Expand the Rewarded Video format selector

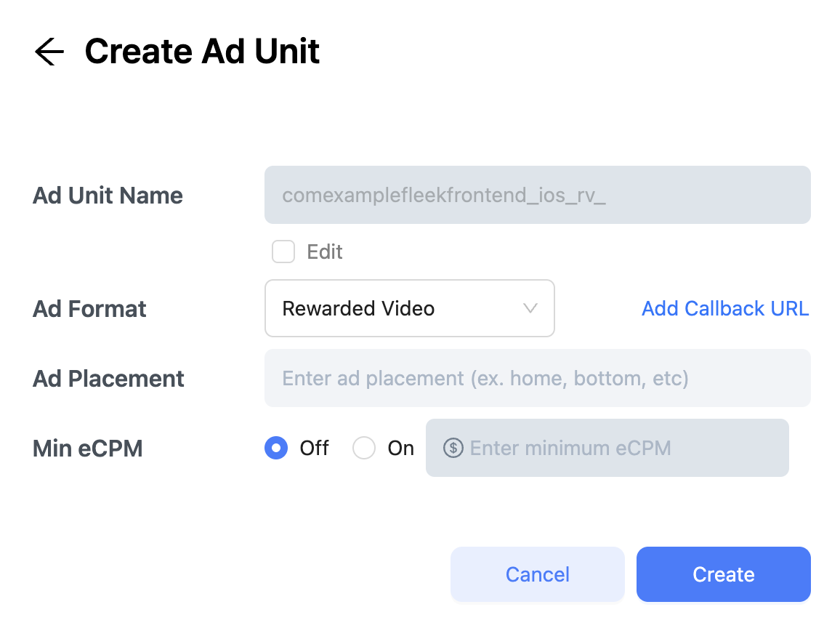(x=409, y=308)
